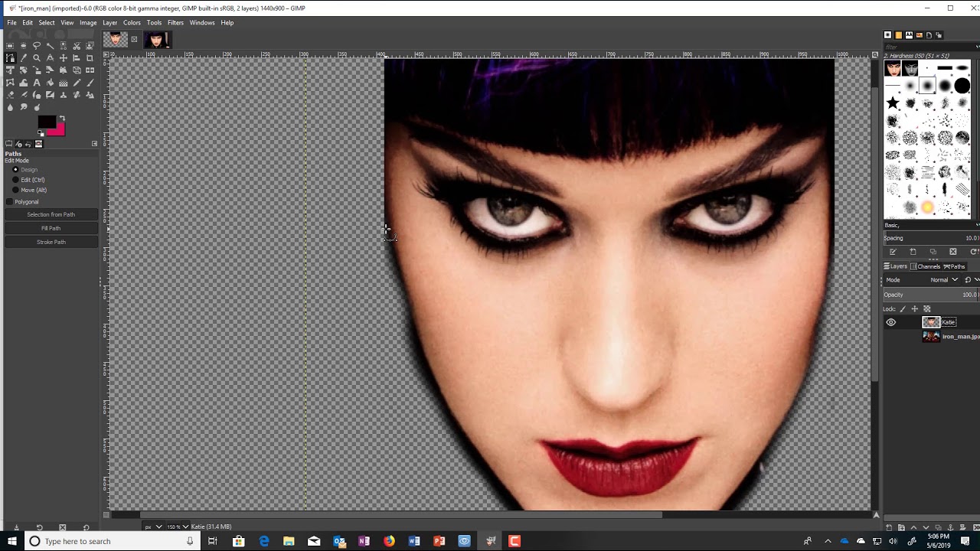Select the Bucket Fill tool
Screen dimensions: 980x551
coord(51,83)
